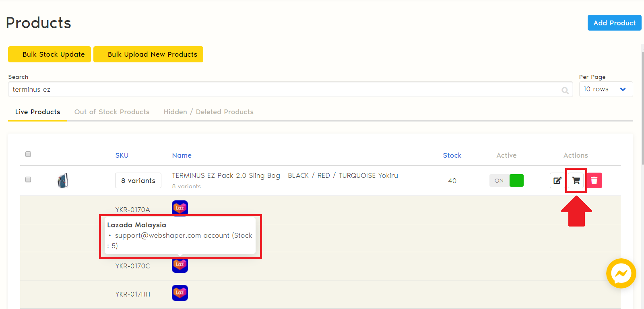Click the Add Product button
This screenshot has width=644, height=309.
point(614,23)
